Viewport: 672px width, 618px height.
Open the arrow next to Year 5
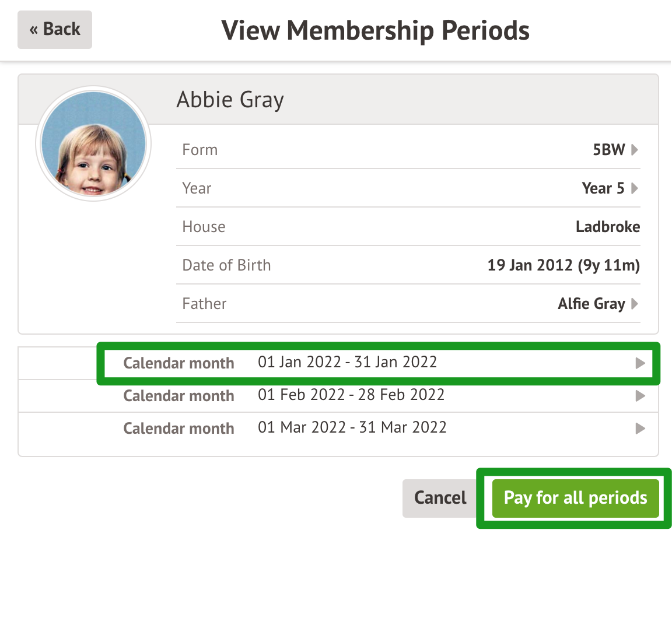pos(635,188)
